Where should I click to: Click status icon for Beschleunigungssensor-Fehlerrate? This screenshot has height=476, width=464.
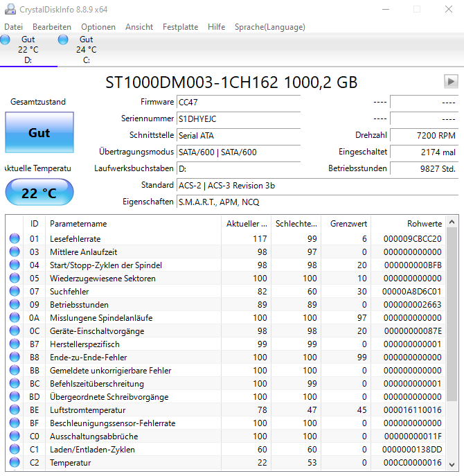click(15, 423)
